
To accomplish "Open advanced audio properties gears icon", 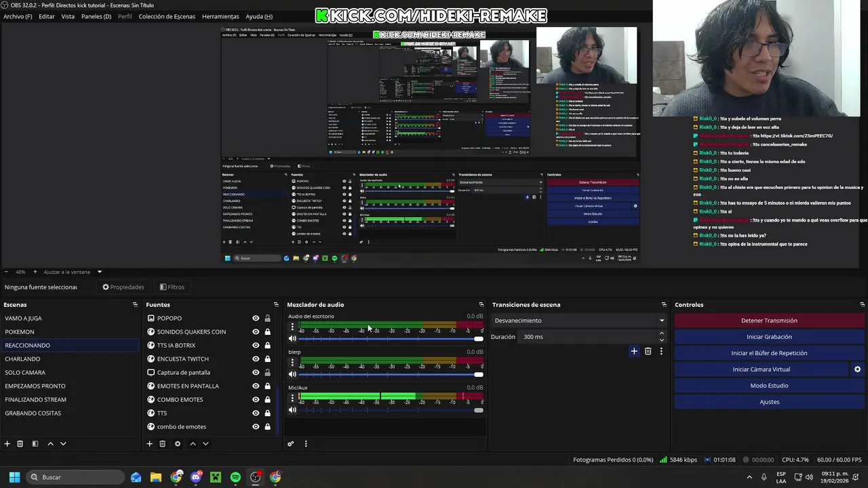I will point(291,444).
